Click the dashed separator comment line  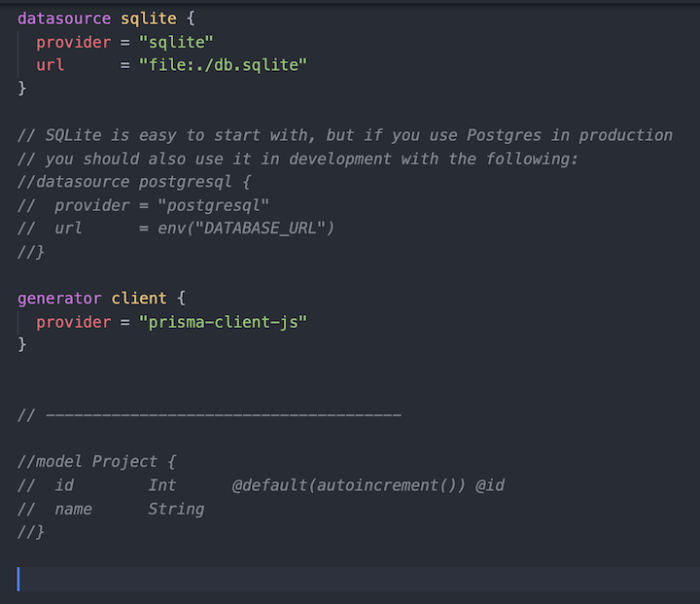coord(209,415)
